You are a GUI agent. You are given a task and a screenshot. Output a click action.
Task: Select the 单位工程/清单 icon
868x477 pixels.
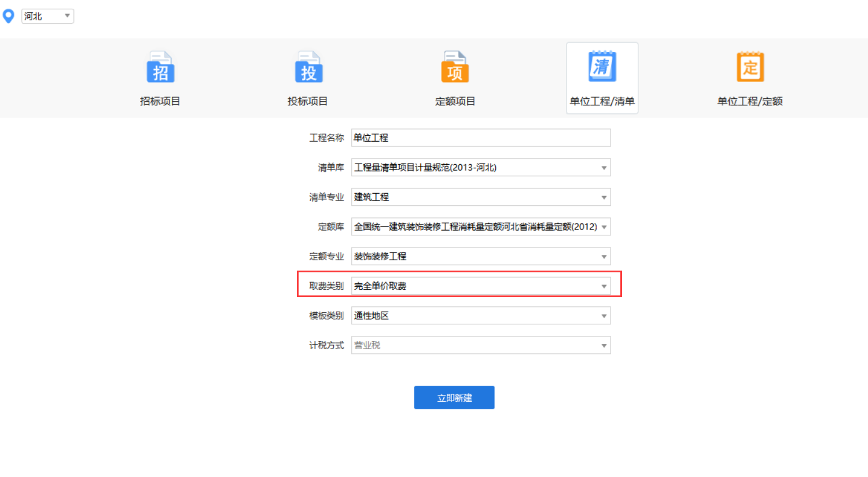tap(602, 66)
